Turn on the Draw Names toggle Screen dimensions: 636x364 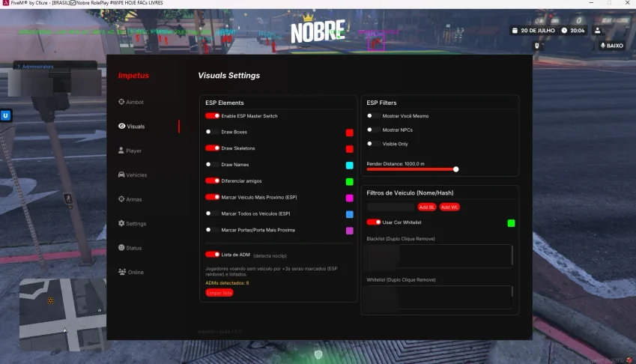(x=213, y=164)
